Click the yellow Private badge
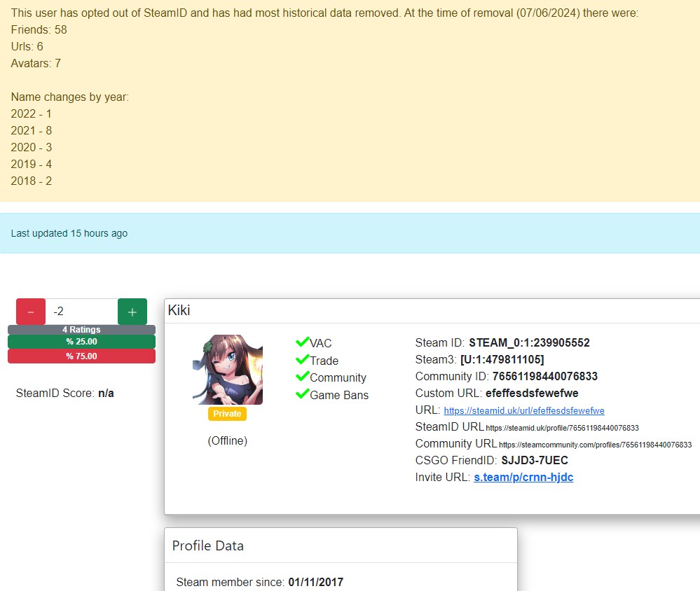Screen dimensions: 700x591 pyautogui.click(x=227, y=414)
